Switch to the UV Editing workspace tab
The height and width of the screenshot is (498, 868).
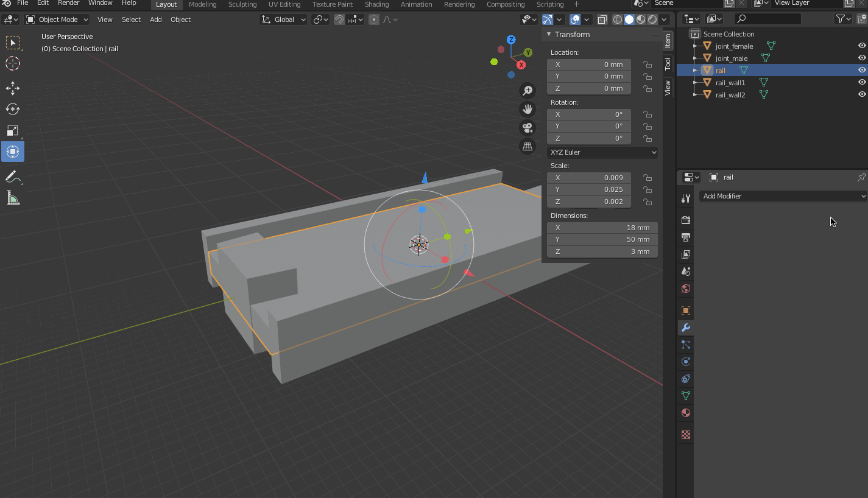pyautogui.click(x=284, y=4)
